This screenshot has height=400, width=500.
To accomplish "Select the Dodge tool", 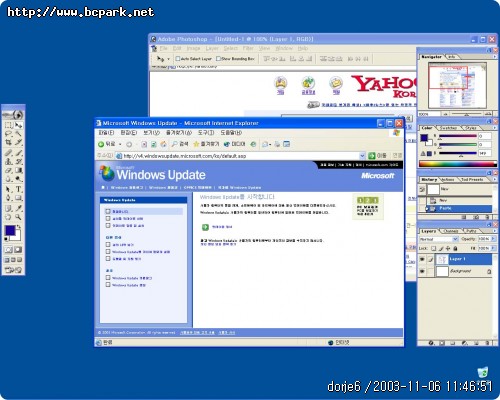I will [19, 178].
